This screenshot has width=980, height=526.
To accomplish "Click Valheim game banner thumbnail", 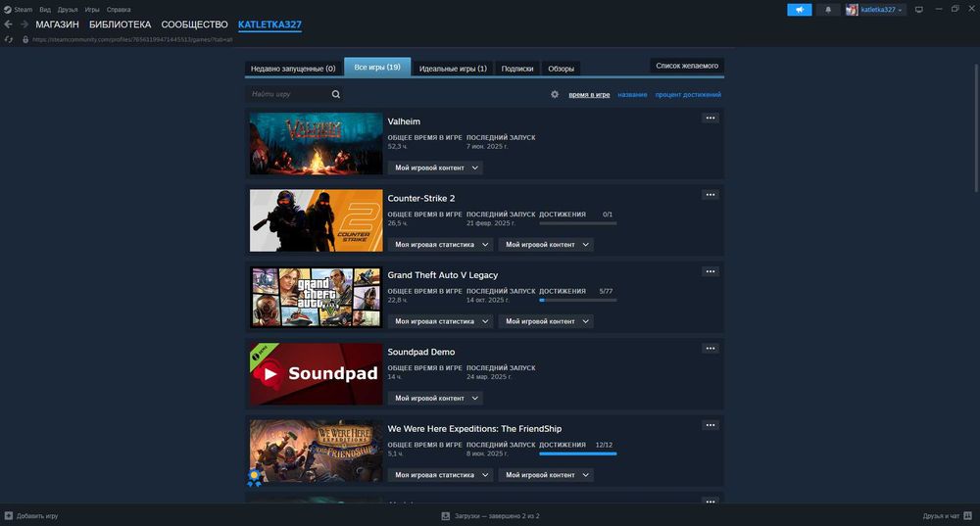I will coord(317,144).
